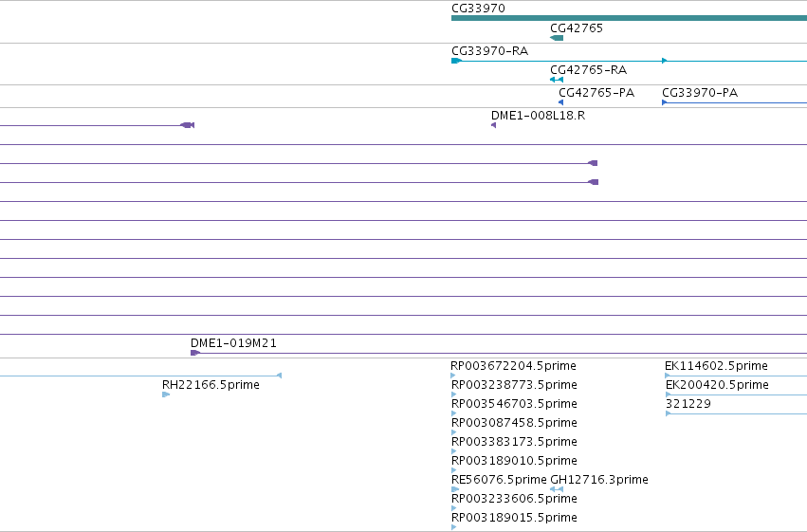Image resolution: width=807 pixels, height=532 pixels.
Task: Select the CG42765-RA transcript label
Action: (588, 70)
